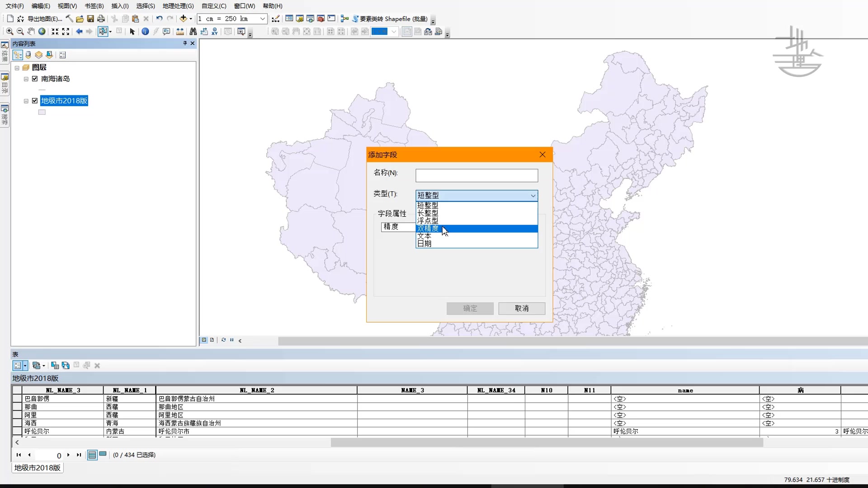Open the Measure ruler tool
Screen dimensions: 868x488
point(180,32)
